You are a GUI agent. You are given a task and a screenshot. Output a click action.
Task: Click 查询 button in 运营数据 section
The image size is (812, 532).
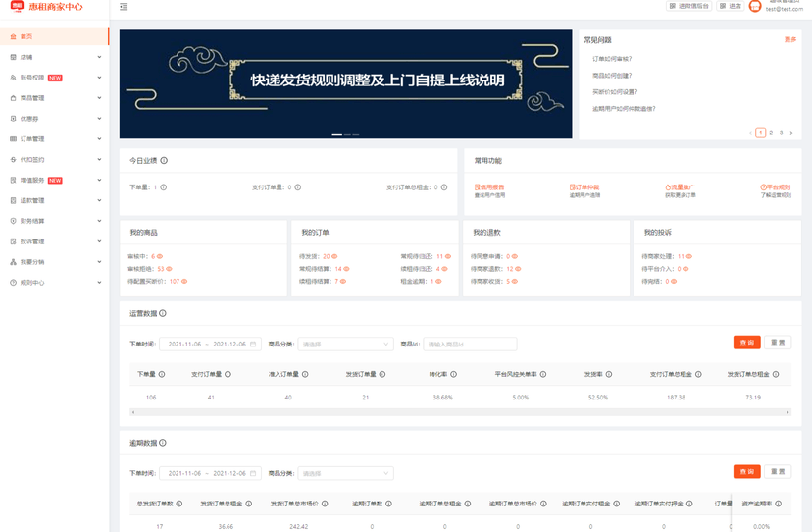[746, 343]
